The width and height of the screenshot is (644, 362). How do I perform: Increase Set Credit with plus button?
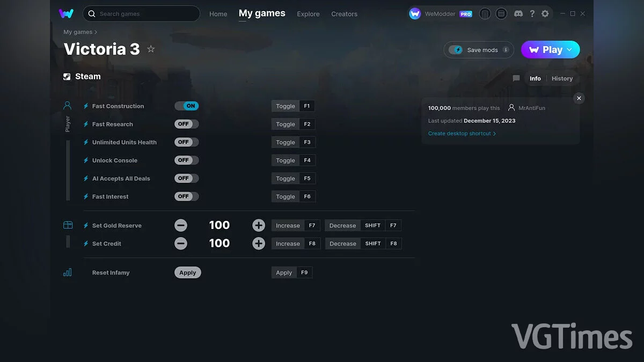(259, 243)
